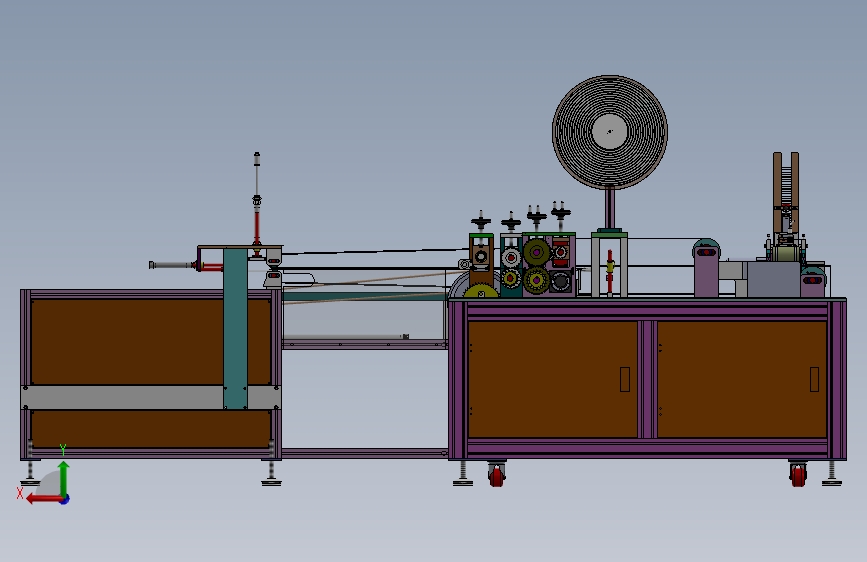The image size is (867, 562).
Task: Select the lower brown panel of left cabinet
Action: click(151, 429)
